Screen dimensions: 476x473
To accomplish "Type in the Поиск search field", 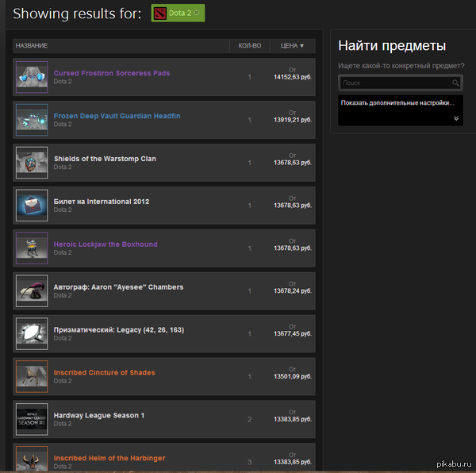I will tap(394, 83).
